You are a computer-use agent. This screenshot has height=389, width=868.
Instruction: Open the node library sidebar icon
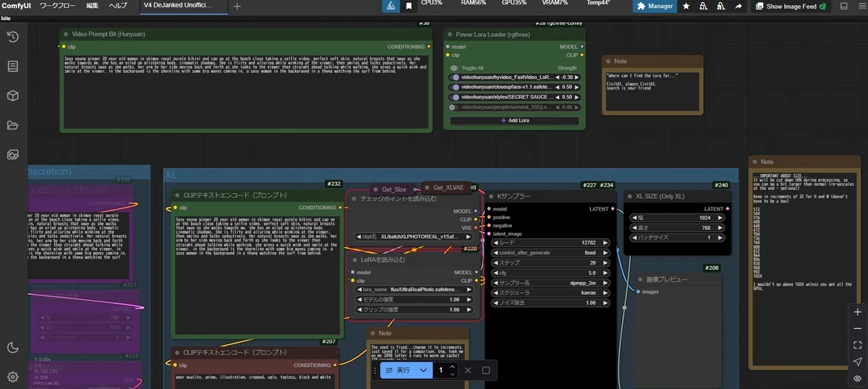click(x=12, y=67)
